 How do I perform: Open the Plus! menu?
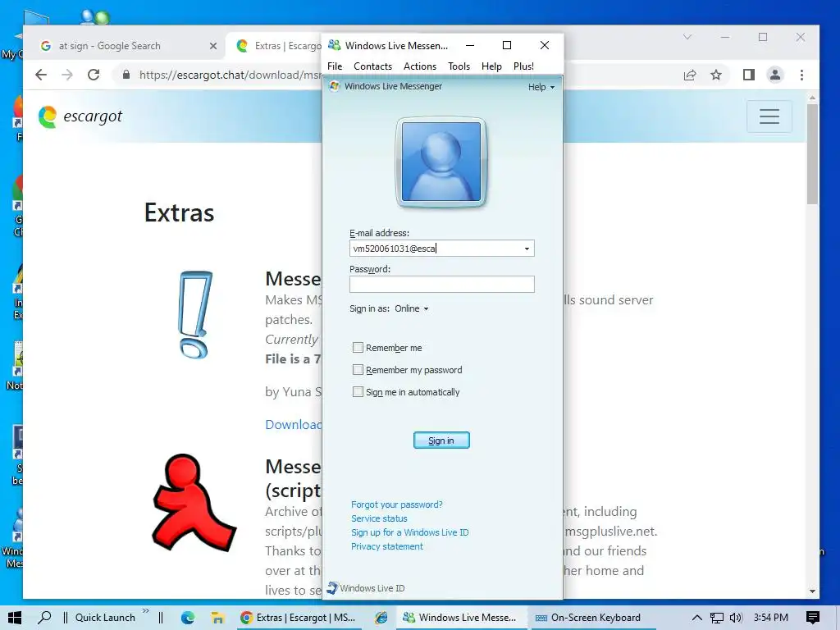click(x=523, y=66)
